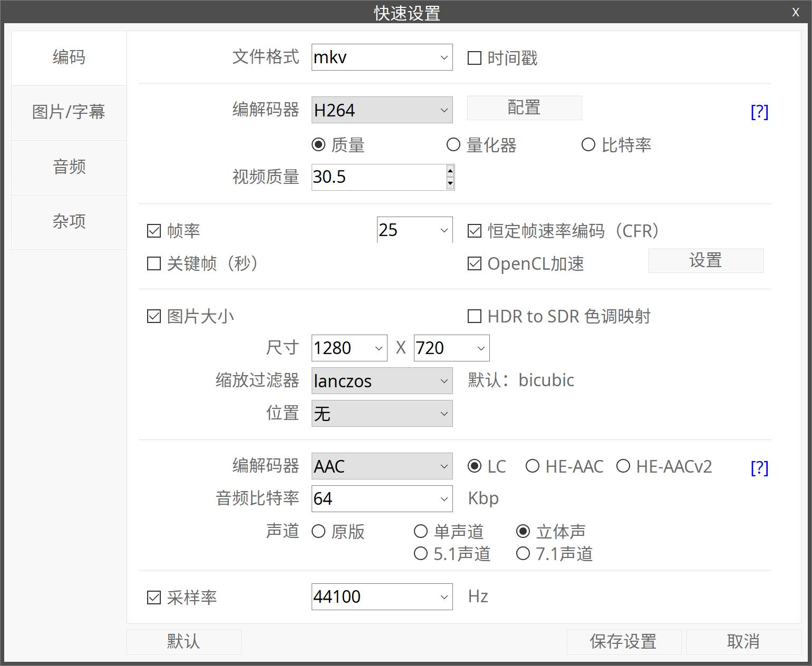Screen dimensions: 812x666
Task: Click the audio codec help [?] link
Action: (x=759, y=467)
